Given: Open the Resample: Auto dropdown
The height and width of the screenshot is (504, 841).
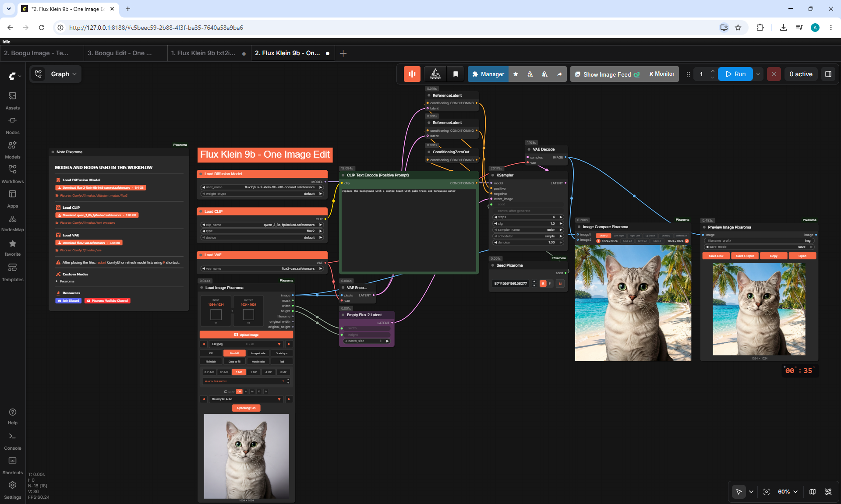Looking at the screenshot, I should [246, 399].
